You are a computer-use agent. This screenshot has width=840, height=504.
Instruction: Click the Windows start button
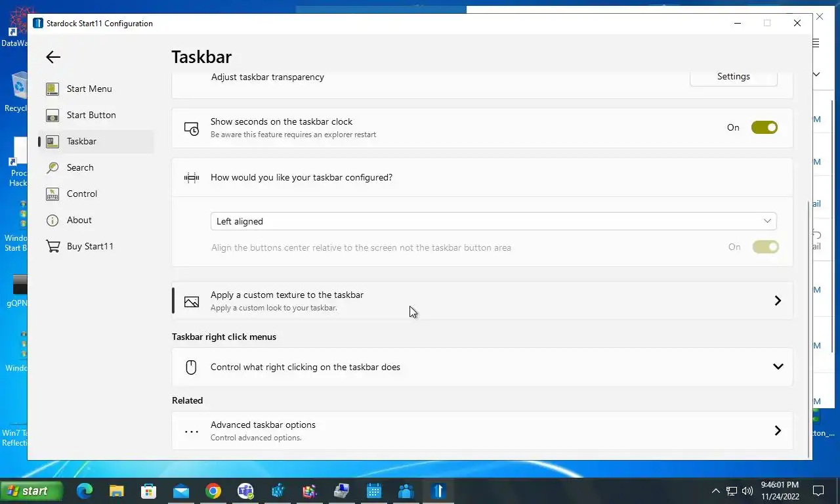[31, 491]
